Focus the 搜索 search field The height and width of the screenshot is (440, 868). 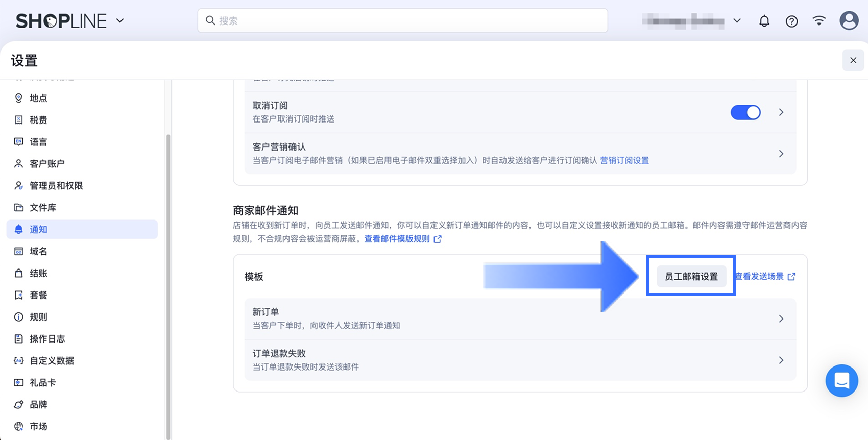(x=403, y=20)
